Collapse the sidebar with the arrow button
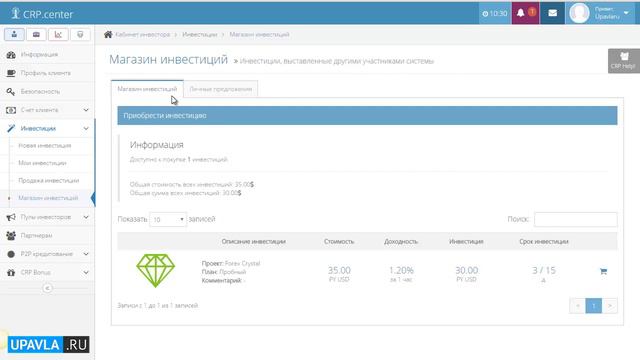This screenshot has width=640, height=360. point(47,288)
